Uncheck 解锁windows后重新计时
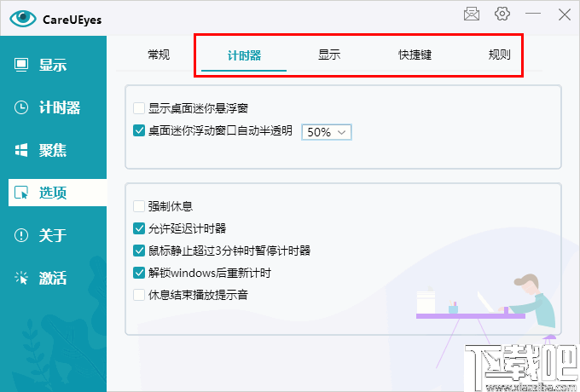 pyautogui.click(x=139, y=273)
